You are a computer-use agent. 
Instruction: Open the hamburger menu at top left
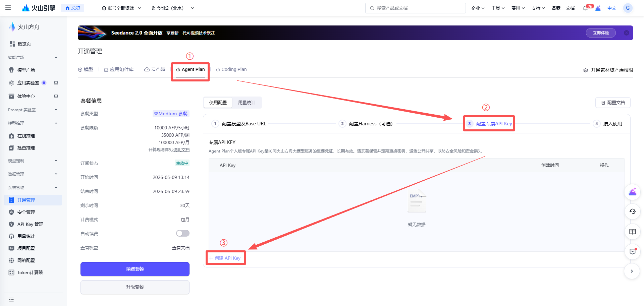(8, 8)
